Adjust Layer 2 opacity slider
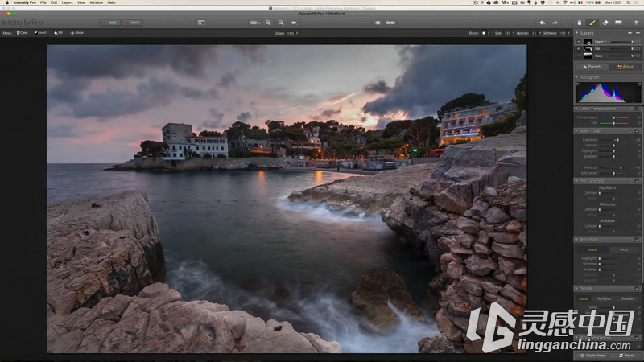Image resolution: width=644 pixels, height=362 pixels. [621, 42]
